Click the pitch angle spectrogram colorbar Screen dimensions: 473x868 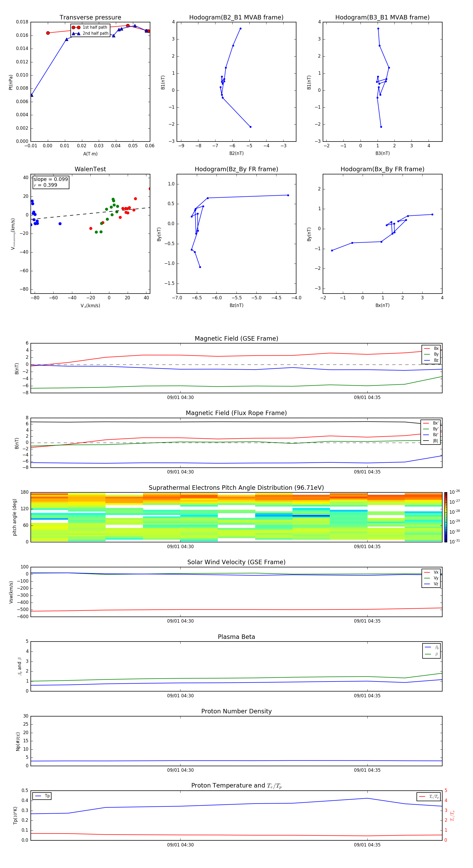click(446, 517)
